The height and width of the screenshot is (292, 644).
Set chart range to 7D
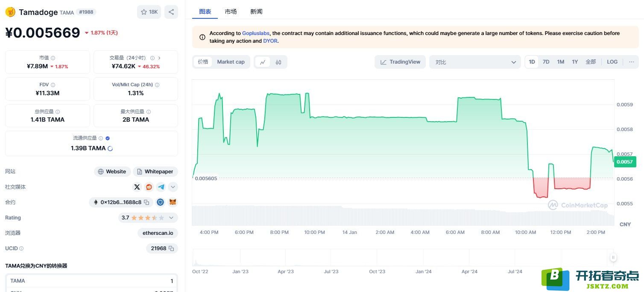546,62
